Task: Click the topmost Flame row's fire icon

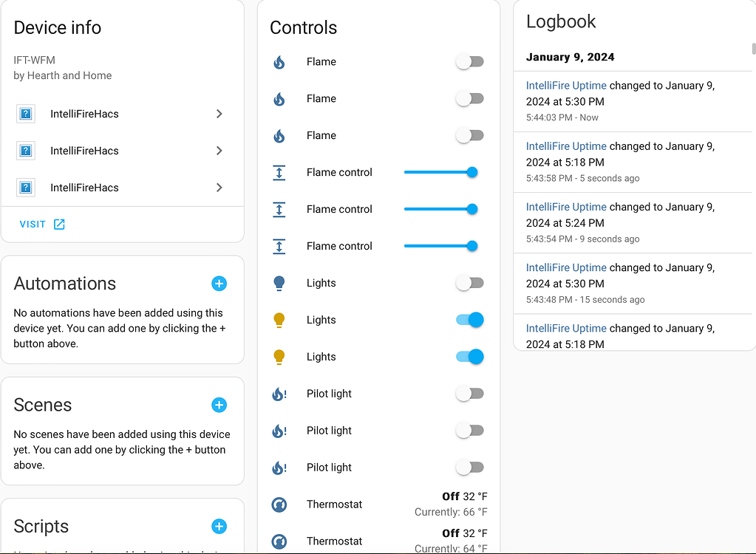Action: pyautogui.click(x=279, y=62)
